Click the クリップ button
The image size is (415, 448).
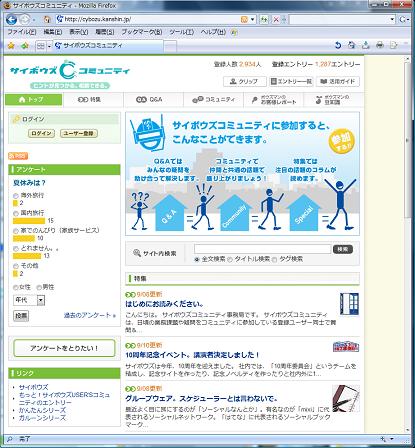point(245,81)
